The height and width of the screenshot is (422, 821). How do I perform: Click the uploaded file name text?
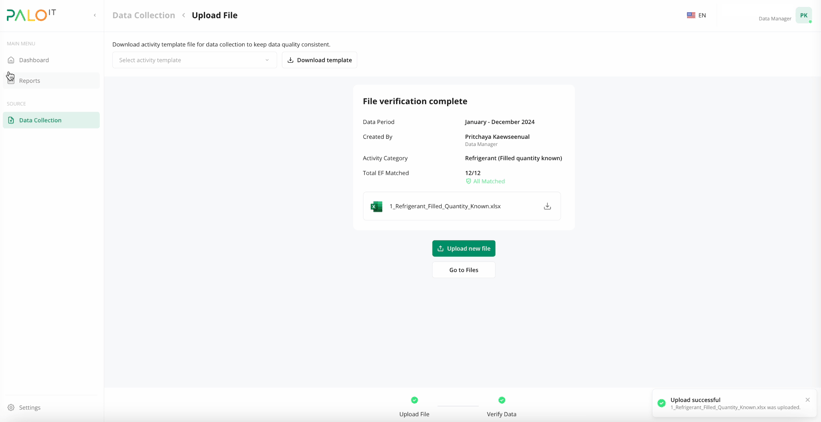click(444, 206)
